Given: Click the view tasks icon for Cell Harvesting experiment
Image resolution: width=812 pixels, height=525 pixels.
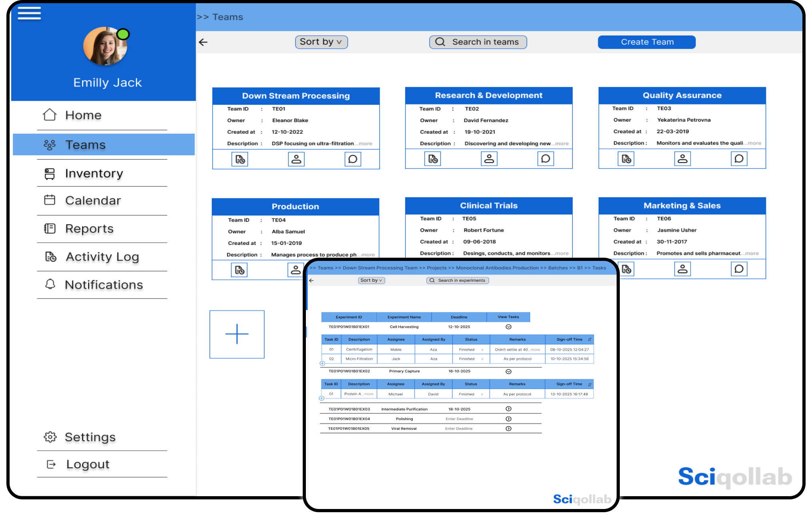Looking at the screenshot, I should click(507, 328).
